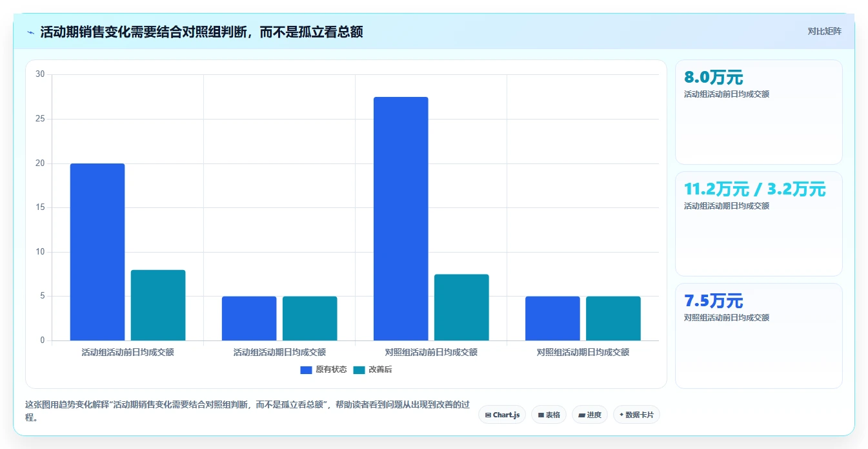This screenshot has width=868, height=449.
Task: Click x-axis label 活动组活动前日均成交额
Action: coord(128,352)
